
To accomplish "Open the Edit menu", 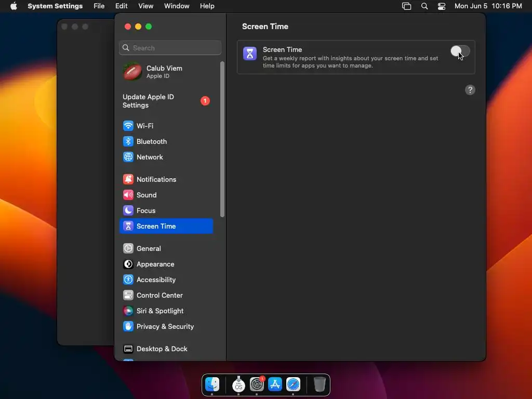I will pos(121,6).
